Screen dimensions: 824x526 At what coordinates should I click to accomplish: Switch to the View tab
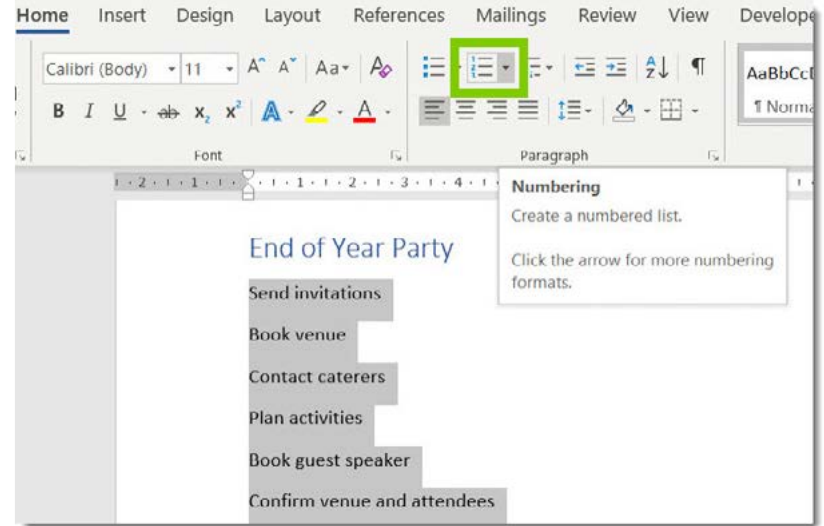pos(688,15)
